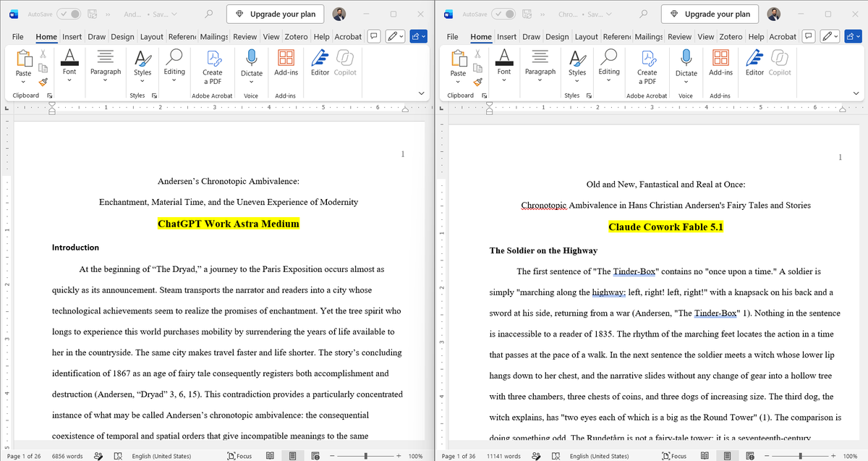Screen dimensions: 868x461
Task: Select Print Layout view in right status bar
Action: pyautogui.click(x=728, y=456)
